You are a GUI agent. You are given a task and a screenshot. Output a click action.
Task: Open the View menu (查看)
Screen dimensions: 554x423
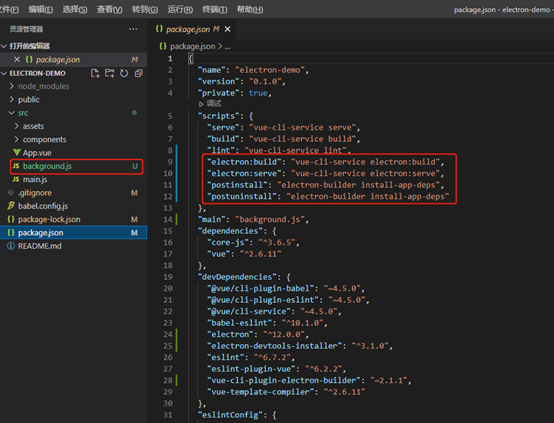coord(110,10)
